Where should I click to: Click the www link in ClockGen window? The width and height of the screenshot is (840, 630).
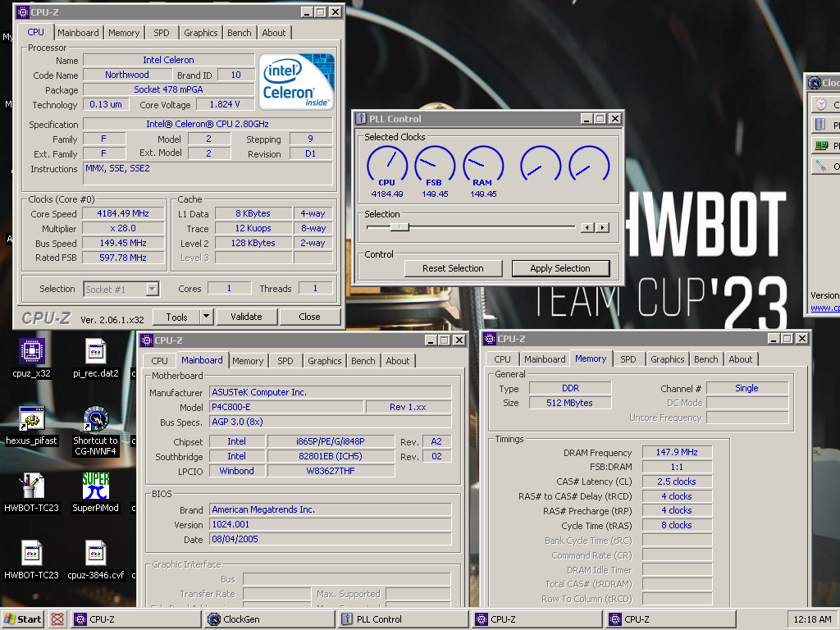825,308
